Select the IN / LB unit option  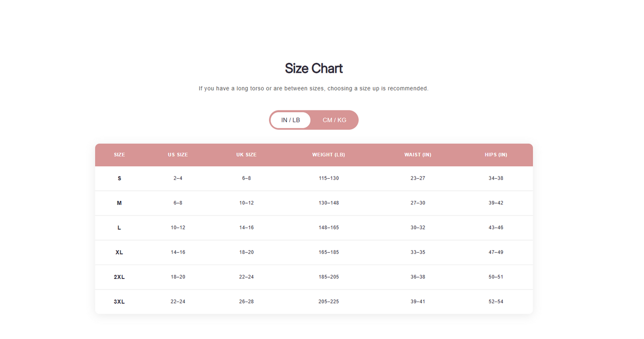[290, 120]
